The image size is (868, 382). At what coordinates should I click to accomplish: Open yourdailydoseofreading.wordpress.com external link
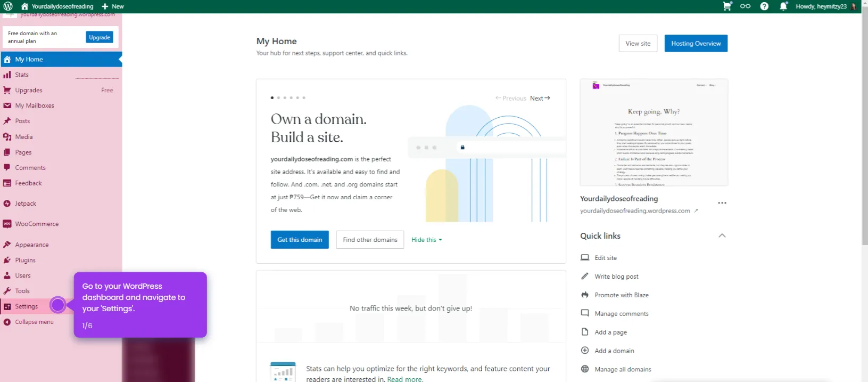tap(639, 211)
